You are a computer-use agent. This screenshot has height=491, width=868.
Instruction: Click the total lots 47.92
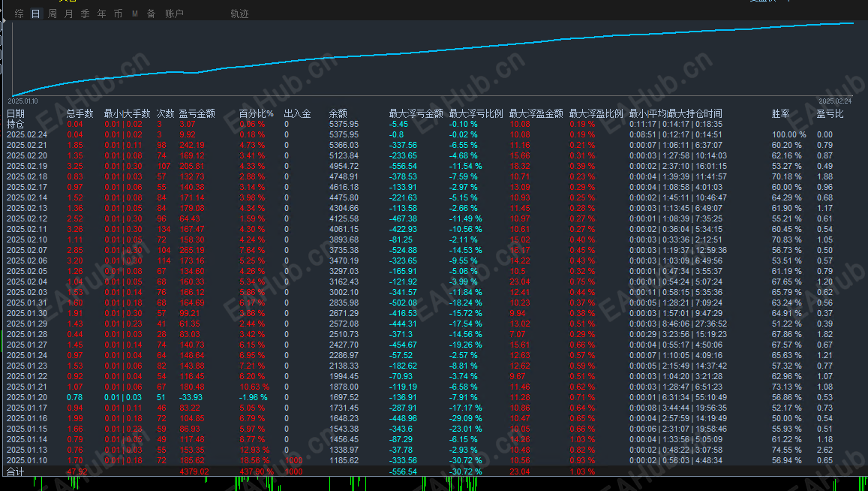click(77, 471)
